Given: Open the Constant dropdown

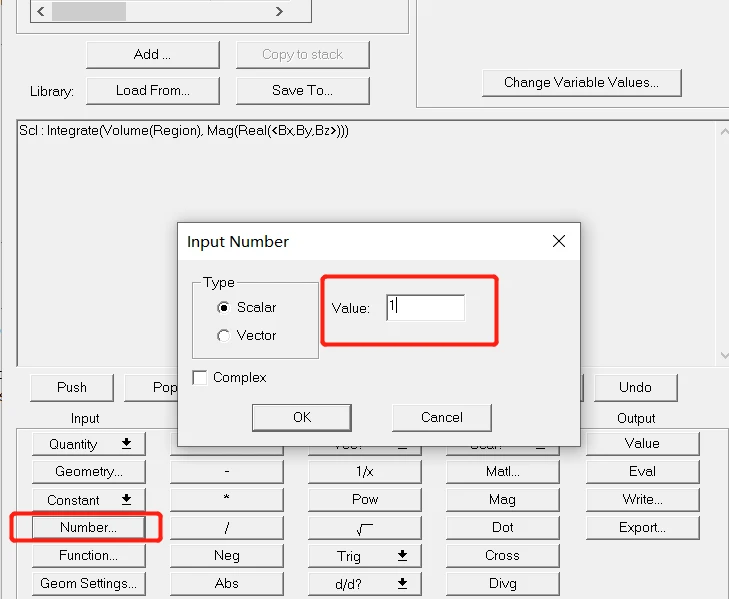Looking at the screenshot, I should click(89, 499).
